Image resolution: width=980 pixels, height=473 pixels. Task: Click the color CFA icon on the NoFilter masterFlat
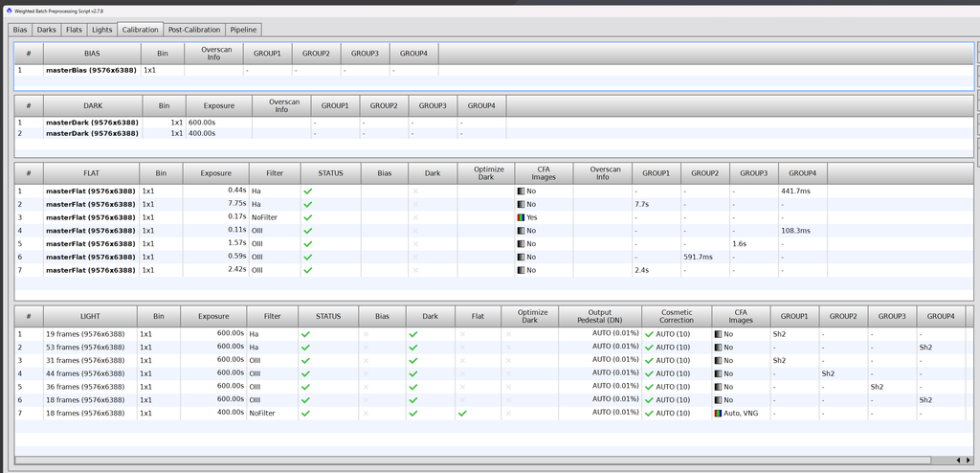click(521, 217)
